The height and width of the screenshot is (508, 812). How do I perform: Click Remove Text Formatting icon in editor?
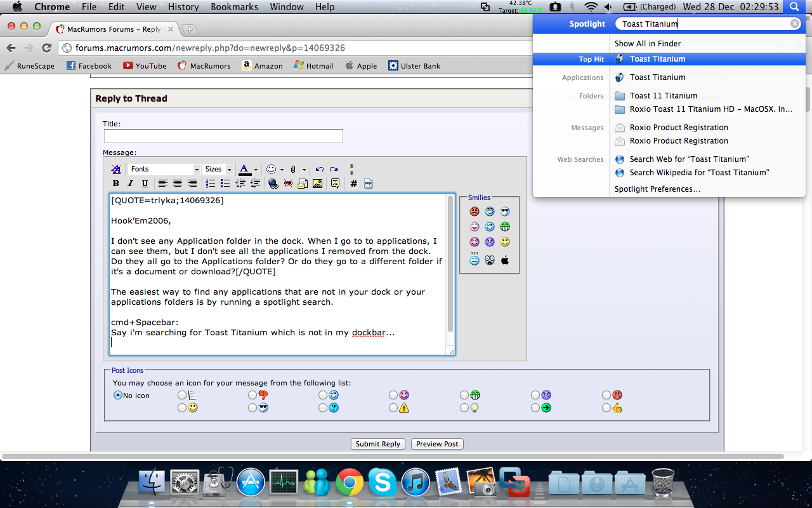pos(116,170)
